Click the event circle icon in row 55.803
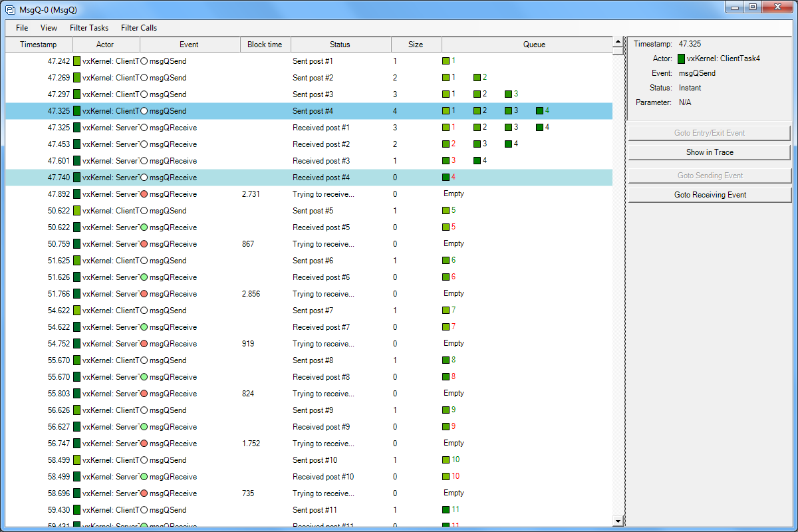This screenshot has width=798, height=532. click(144, 394)
